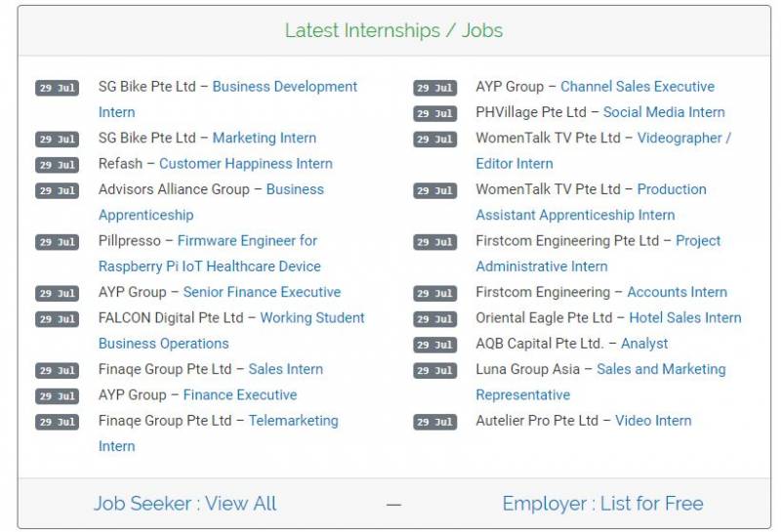781x532 pixels.
Task: Select FALCON Digital Working Student listing
Action: pyautogui.click(x=311, y=318)
